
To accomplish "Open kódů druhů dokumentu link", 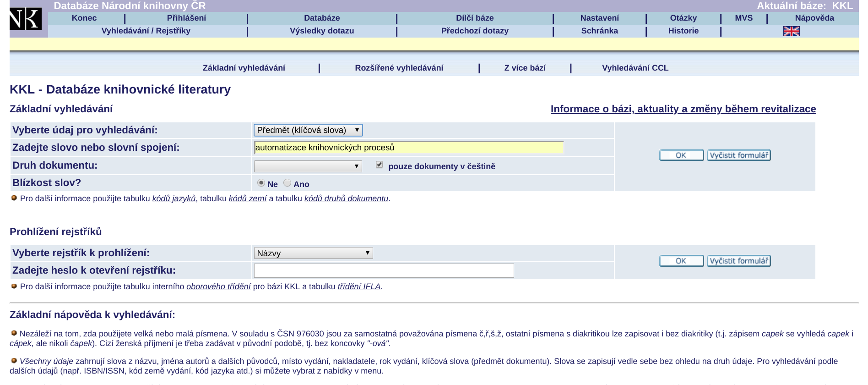I will point(346,198).
